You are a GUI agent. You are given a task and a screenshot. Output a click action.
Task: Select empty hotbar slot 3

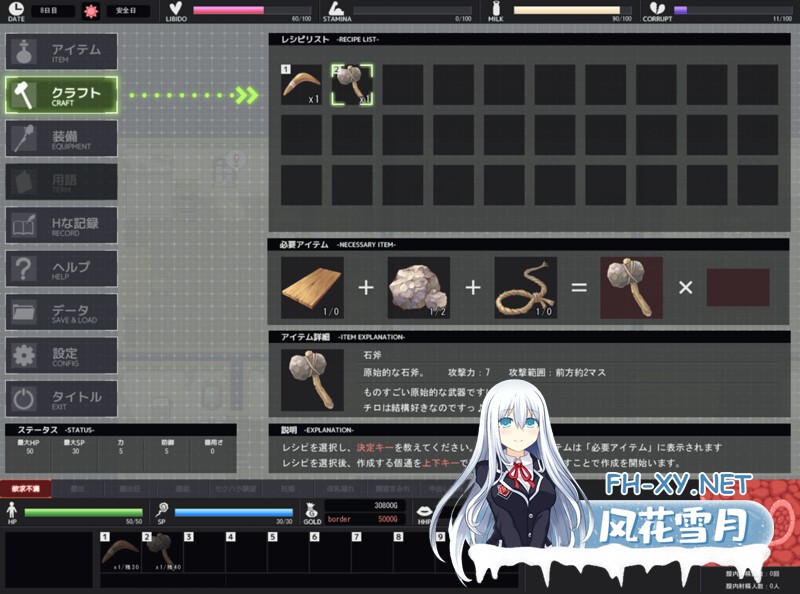point(205,552)
